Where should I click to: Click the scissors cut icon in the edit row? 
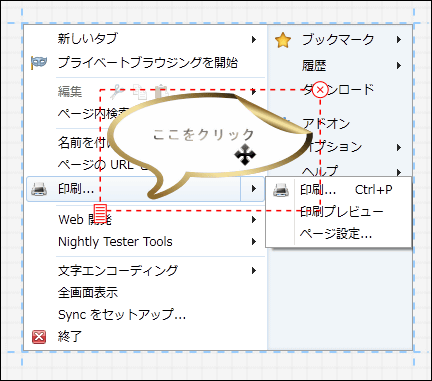(x=116, y=92)
